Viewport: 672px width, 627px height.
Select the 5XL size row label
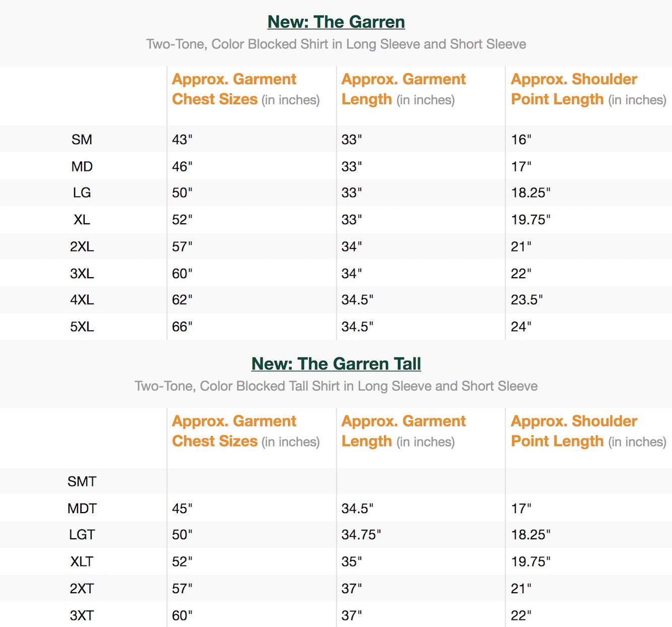coord(82,327)
